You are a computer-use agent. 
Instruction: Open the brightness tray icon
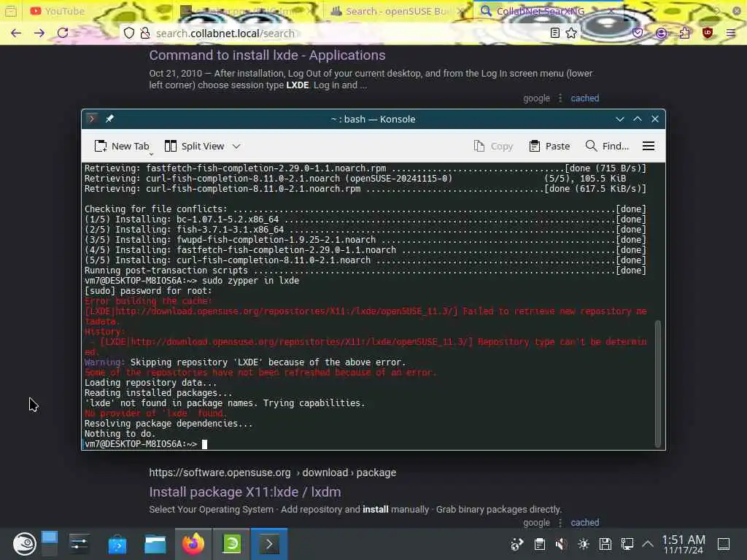coord(583,544)
